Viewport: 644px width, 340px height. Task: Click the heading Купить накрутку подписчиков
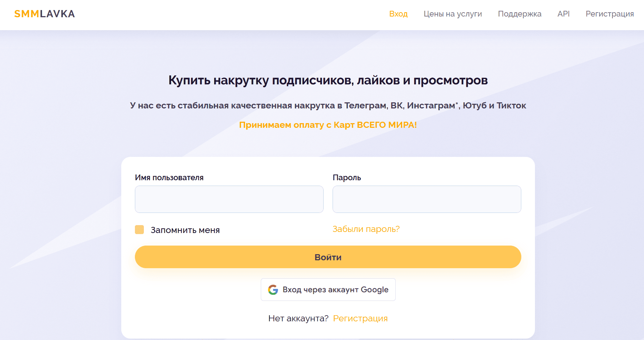[x=328, y=80]
